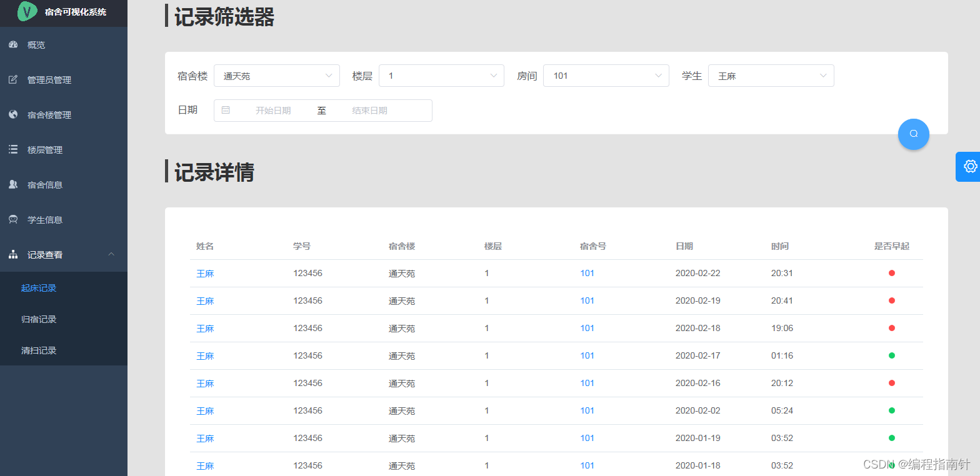This screenshot has height=476, width=980.
Task: Click time cell 19:06
Action: [782, 328]
